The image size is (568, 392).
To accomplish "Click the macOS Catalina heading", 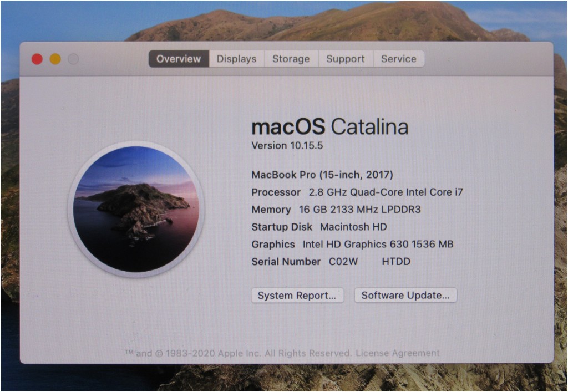I will pos(330,126).
